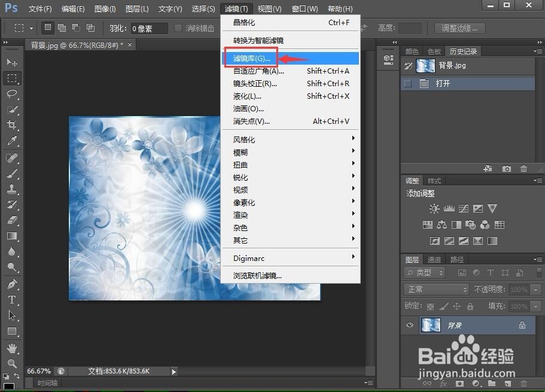
Task: Click the Add layer style fx icon
Action: pos(443,383)
